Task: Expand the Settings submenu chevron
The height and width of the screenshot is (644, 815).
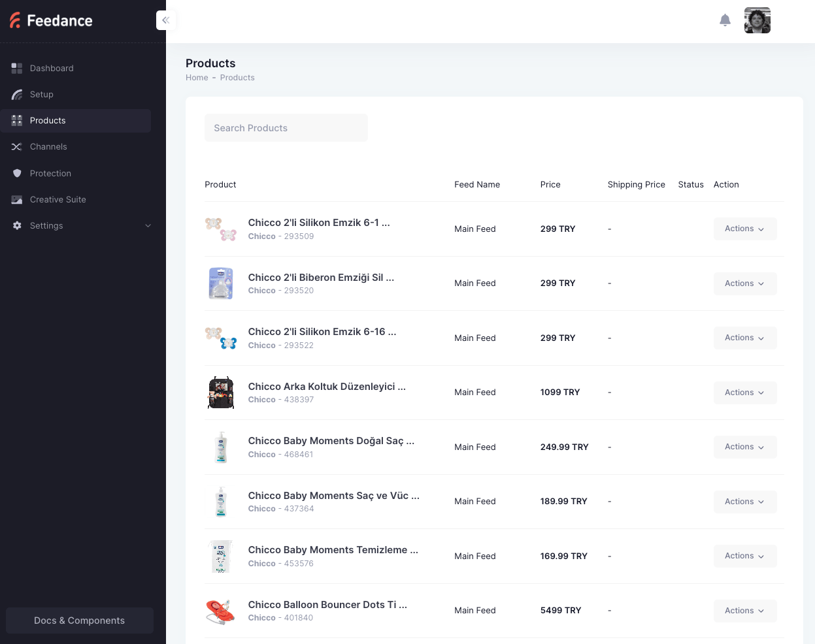Action: (148, 226)
